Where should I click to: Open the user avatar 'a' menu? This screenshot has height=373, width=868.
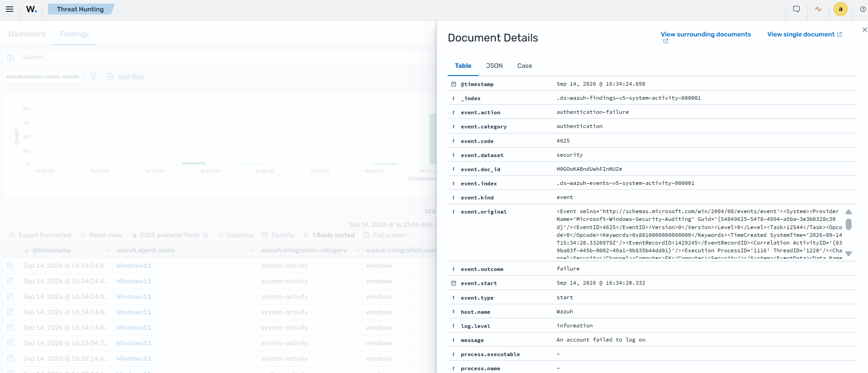841,9
